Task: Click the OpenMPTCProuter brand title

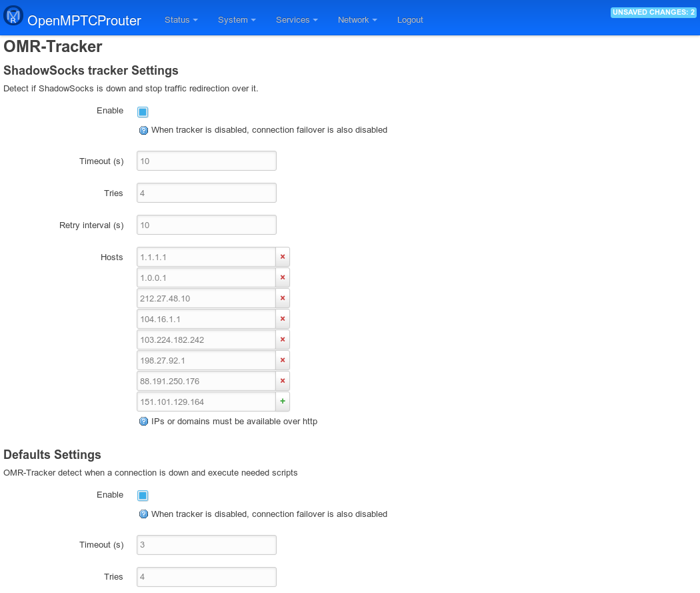Action: click(x=84, y=21)
